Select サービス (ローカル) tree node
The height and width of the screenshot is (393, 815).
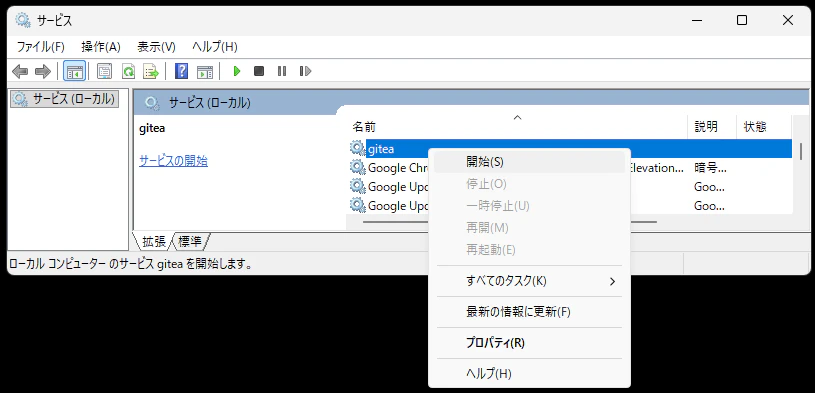64,99
